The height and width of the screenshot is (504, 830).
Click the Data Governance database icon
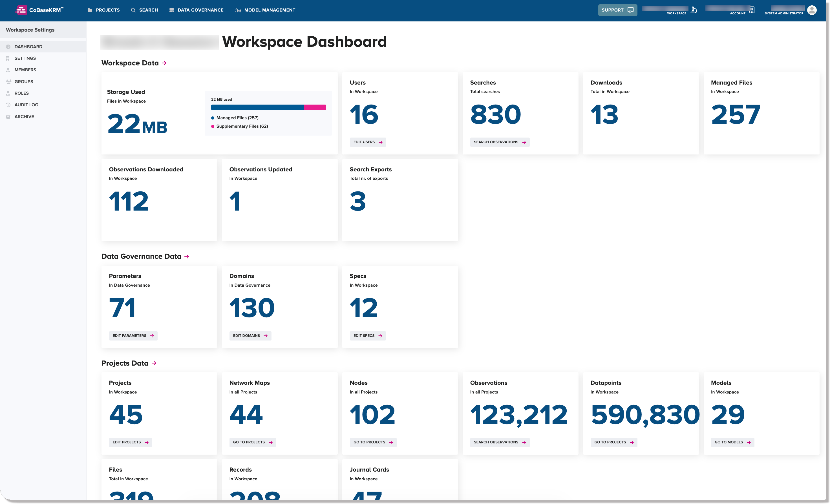(171, 10)
